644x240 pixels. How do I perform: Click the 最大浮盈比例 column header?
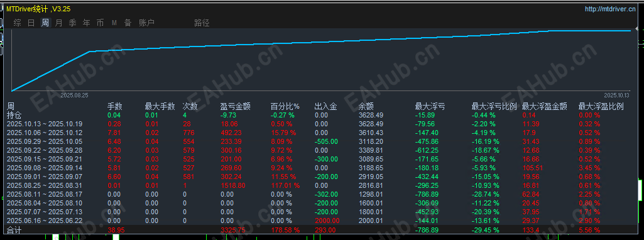pyautogui.click(x=601, y=107)
